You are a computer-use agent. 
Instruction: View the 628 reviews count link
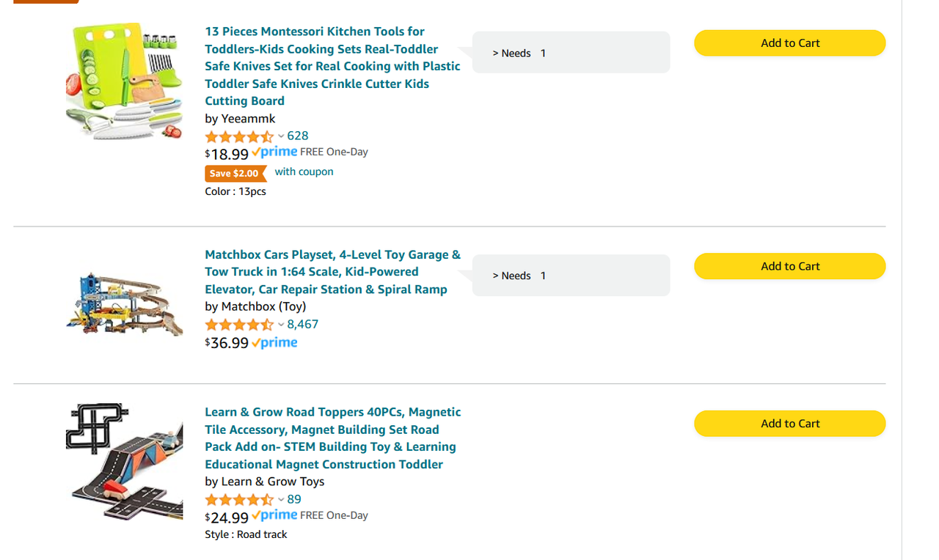coord(298,136)
